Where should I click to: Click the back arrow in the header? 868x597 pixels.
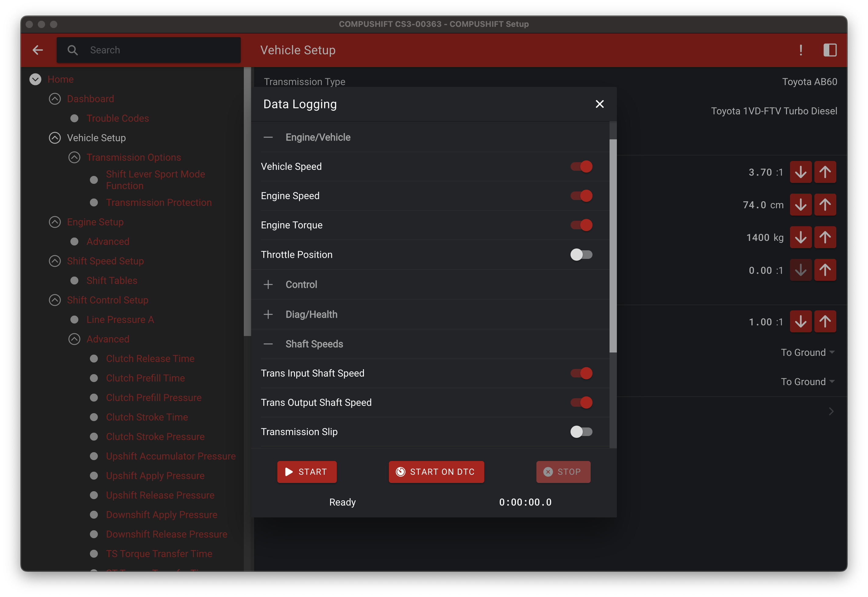[x=38, y=50]
